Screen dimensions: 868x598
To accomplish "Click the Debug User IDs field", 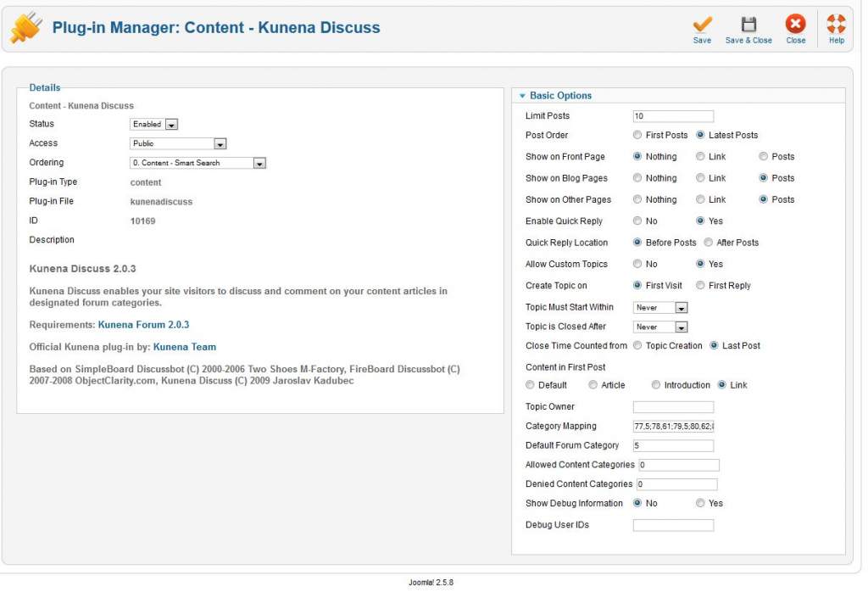I will point(673,525).
